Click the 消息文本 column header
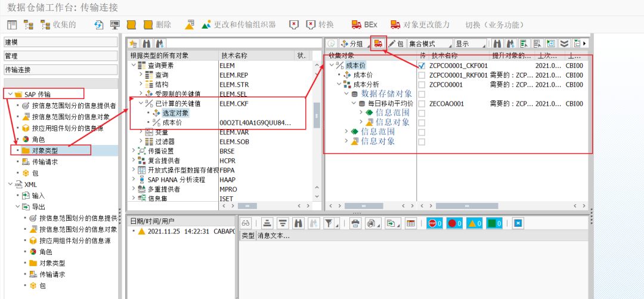Screen dimensions: 644x299 tap(273, 236)
